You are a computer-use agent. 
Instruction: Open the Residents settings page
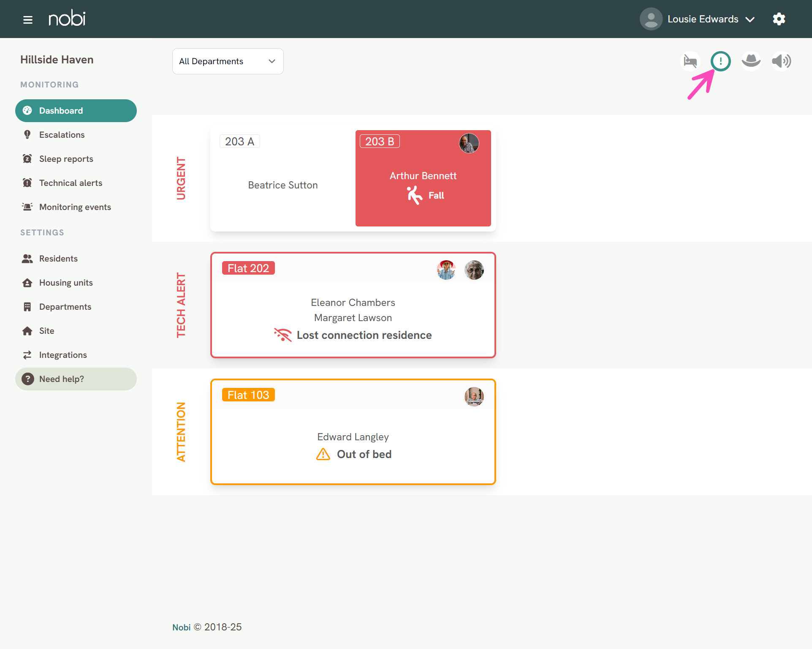pyautogui.click(x=58, y=258)
